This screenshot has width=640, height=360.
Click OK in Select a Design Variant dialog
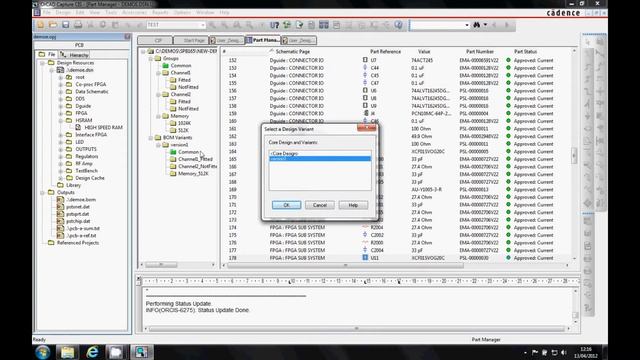click(x=287, y=205)
